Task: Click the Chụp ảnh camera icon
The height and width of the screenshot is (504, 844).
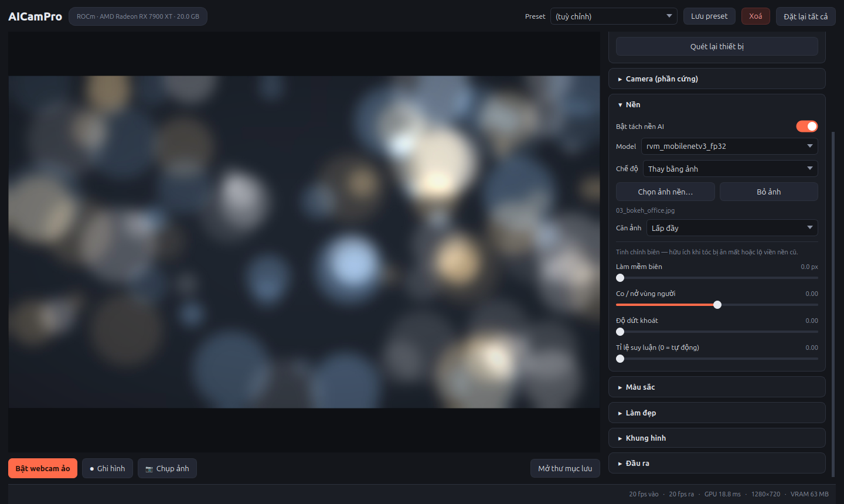Action: (x=149, y=469)
